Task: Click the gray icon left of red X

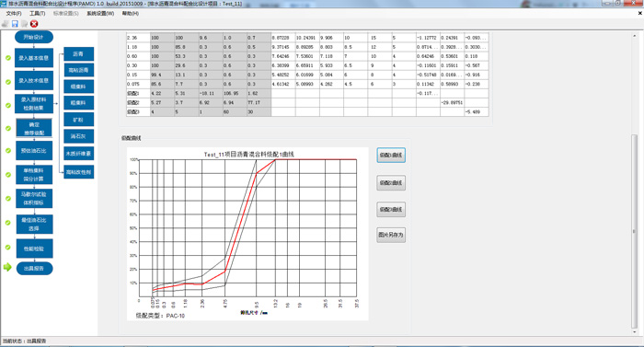Action: (25, 24)
